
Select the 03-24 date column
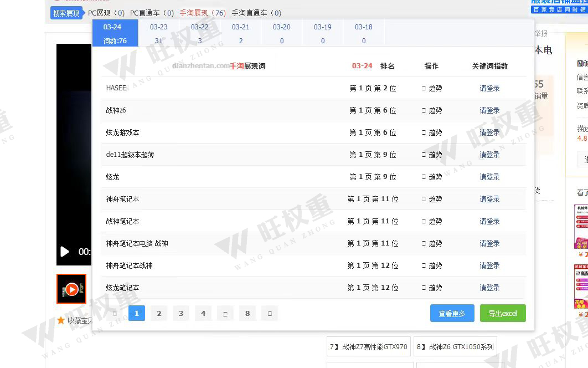click(x=115, y=33)
